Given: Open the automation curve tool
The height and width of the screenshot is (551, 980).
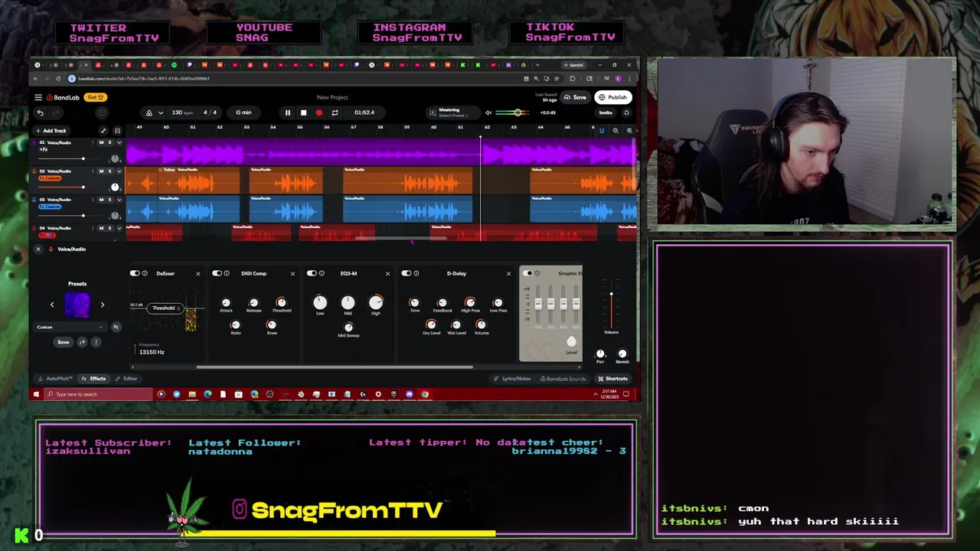Looking at the screenshot, I should point(103,131).
